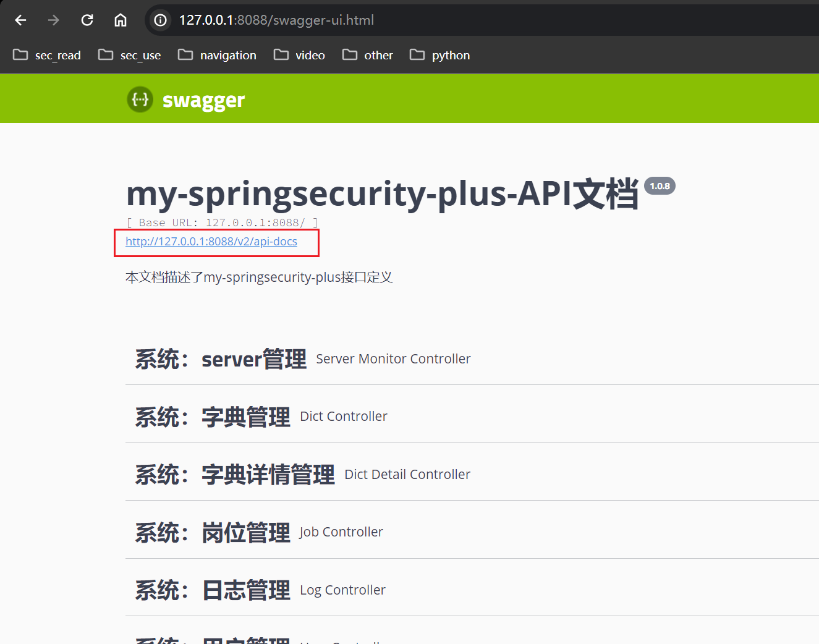Click the address bar URL field
Viewport: 819px width, 644px height.
[482, 20]
